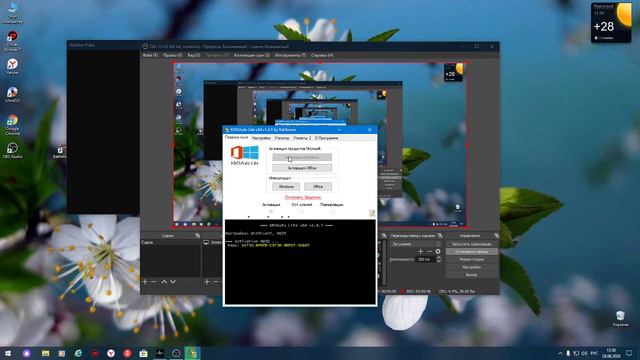Select the Scene item in OBS Scenes list
Screen dimensions: 640x360
tap(171, 242)
